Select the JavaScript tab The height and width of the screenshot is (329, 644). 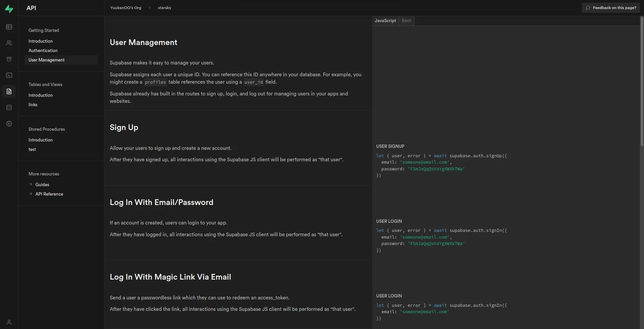[385, 20]
